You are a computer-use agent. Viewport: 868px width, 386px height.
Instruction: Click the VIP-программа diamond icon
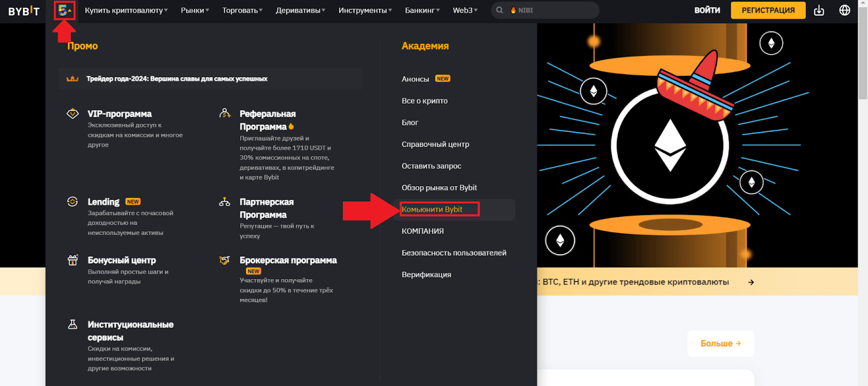tap(73, 113)
